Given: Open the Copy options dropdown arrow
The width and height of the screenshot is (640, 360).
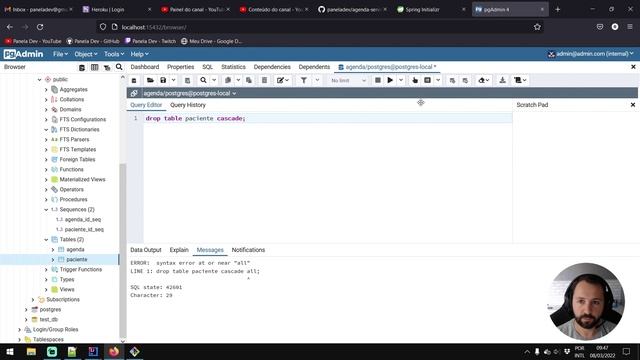Looking at the screenshot, I should (x=238, y=80).
